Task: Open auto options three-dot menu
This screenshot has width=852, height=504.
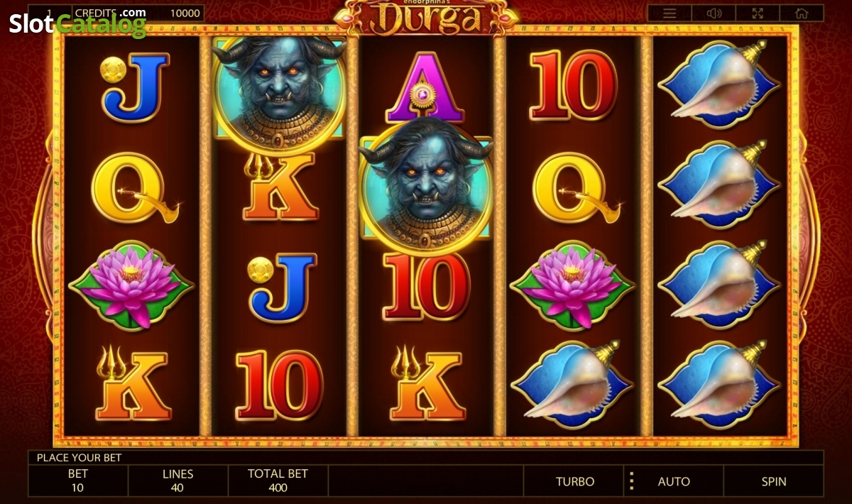Action: [631, 481]
